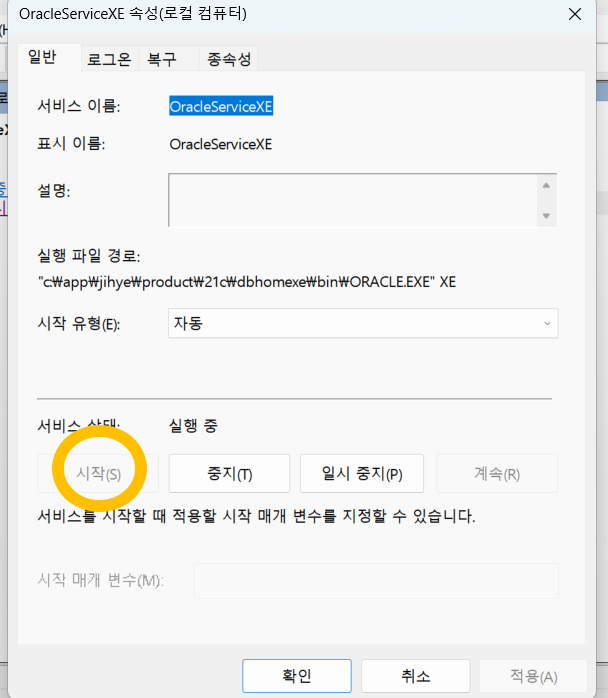Open the 시작 유형 dropdown showing 자동
The image size is (608, 698).
coord(363,323)
